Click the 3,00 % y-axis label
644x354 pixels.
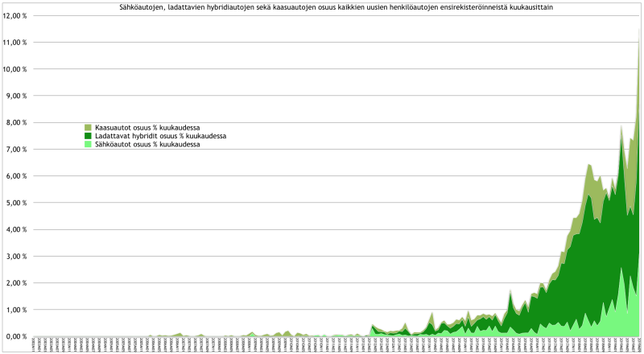click(x=17, y=257)
